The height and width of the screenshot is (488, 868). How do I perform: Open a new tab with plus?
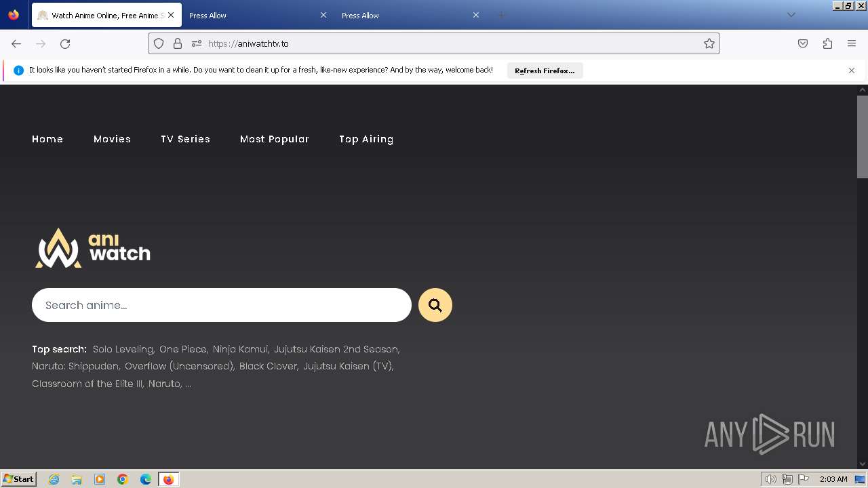(501, 15)
